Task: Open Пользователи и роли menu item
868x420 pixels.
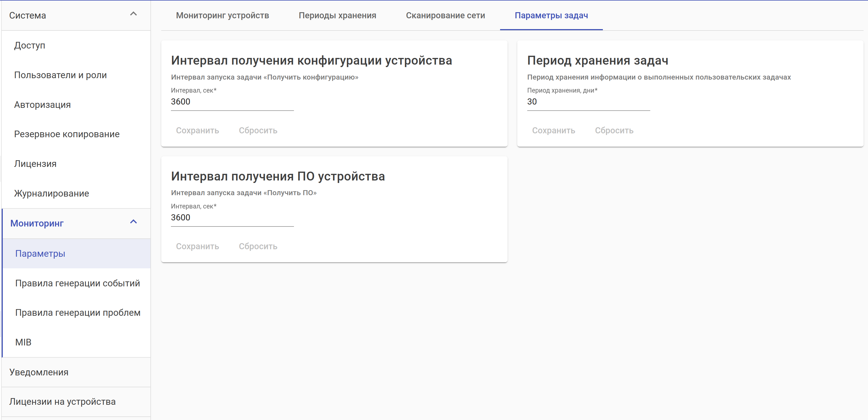Action: tap(61, 75)
